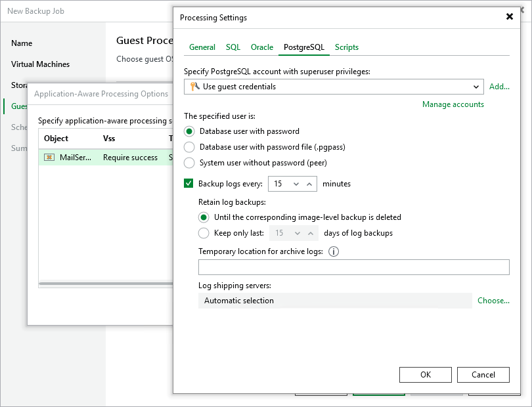Screen dimensions: 532x407
Task: Select Virtual Machines step in wizard sidebar
Action: [41, 64]
